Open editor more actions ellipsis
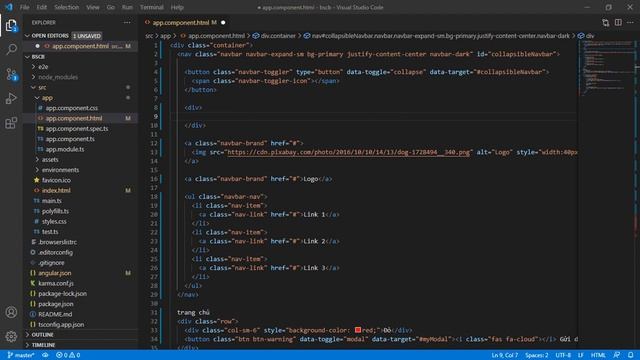Viewport: 640px width, 360px height. pyautogui.click(x=630, y=22)
